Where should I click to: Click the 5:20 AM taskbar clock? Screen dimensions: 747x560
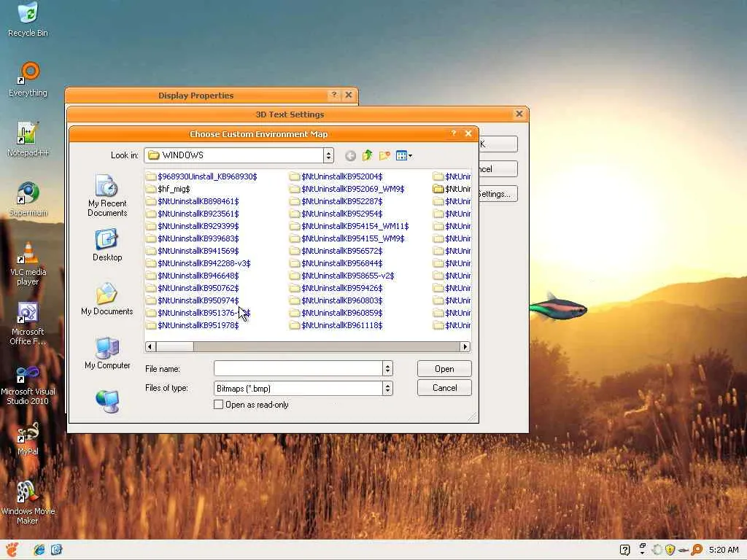[724, 550]
